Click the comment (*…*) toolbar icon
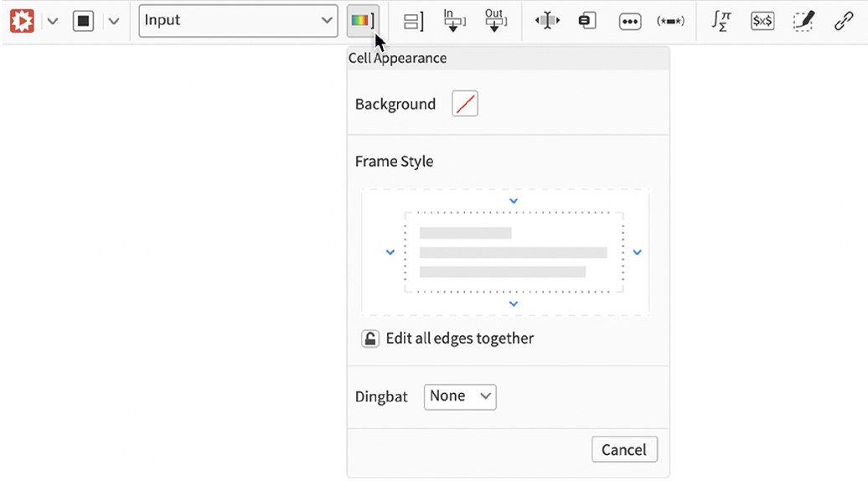Viewport: 868px width, 481px height. [x=670, y=22]
